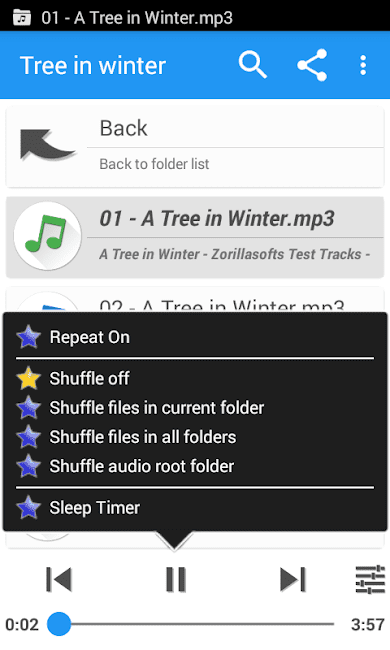Viewport: 390px width, 650px height.
Task: Tap the share icon
Action: [312, 65]
